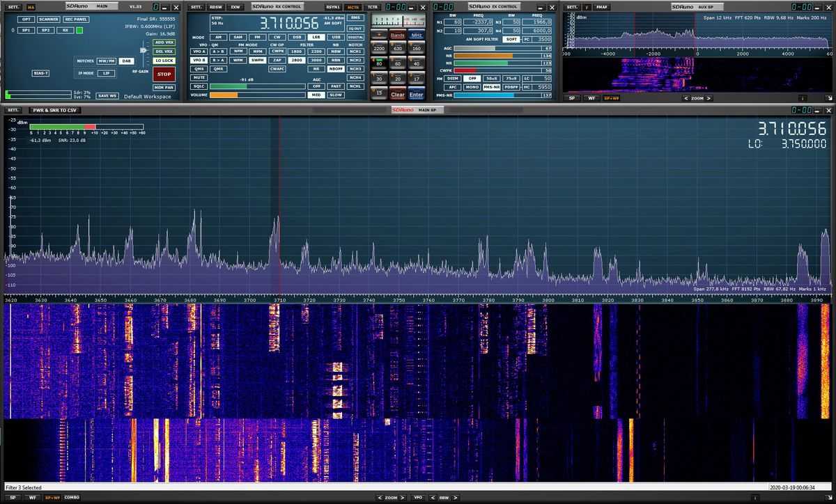Open RX Control SETT. settings
Screen dimensions: 836x504
(195, 7)
